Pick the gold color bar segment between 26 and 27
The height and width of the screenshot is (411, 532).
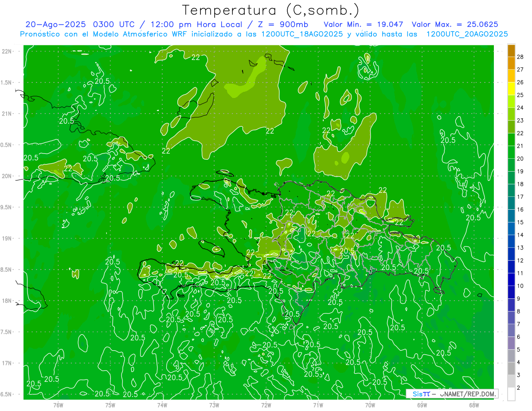click(511, 76)
